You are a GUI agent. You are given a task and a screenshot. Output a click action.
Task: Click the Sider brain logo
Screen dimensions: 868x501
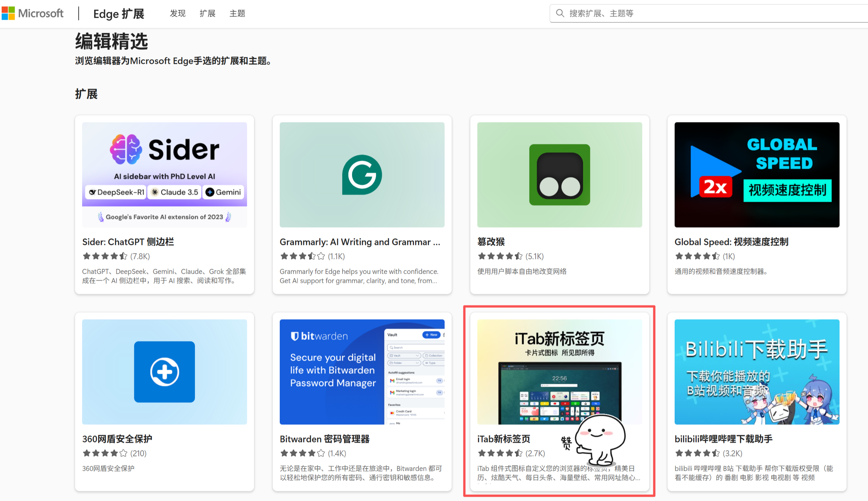tap(126, 149)
